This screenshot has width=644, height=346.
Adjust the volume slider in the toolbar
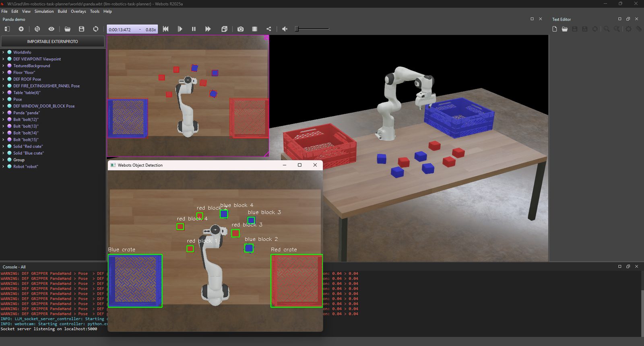[x=312, y=29]
